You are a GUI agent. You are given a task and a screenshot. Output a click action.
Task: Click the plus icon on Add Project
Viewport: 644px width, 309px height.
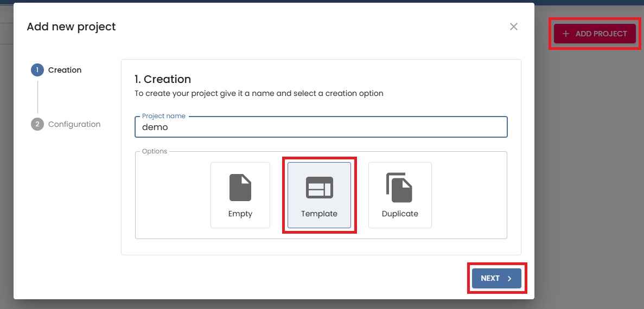click(x=566, y=34)
